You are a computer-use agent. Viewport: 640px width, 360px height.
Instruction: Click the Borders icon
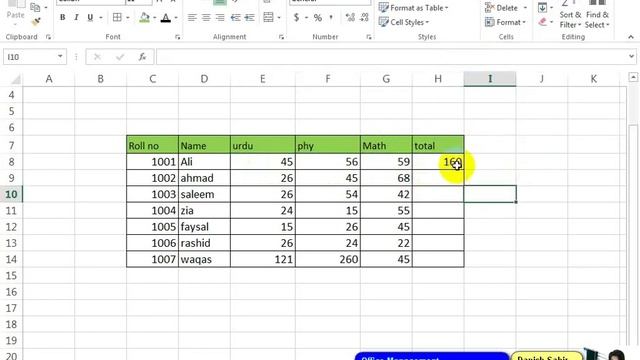(117, 18)
